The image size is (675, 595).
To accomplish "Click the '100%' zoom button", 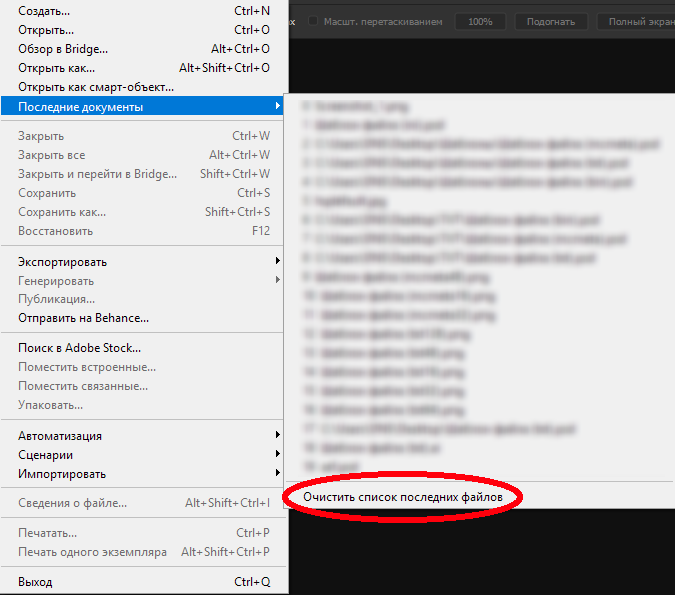I will (x=480, y=22).
